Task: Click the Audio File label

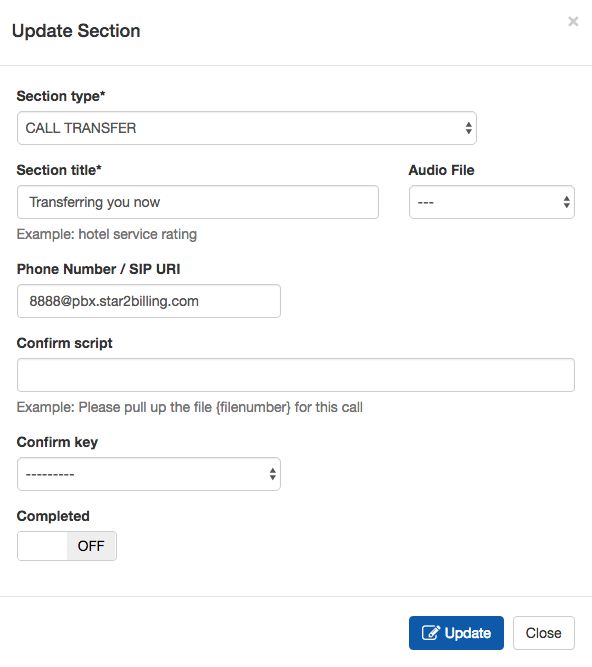Action: [x=441, y=170]
